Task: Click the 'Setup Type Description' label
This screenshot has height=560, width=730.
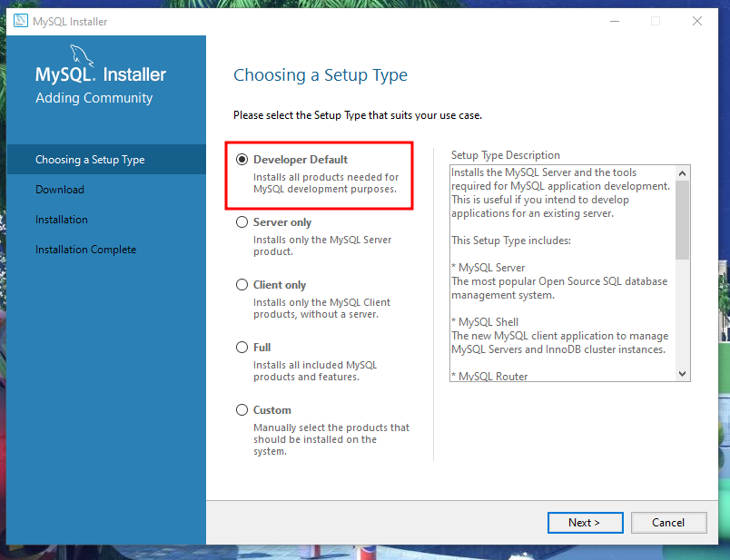Action: pos(505,155)
